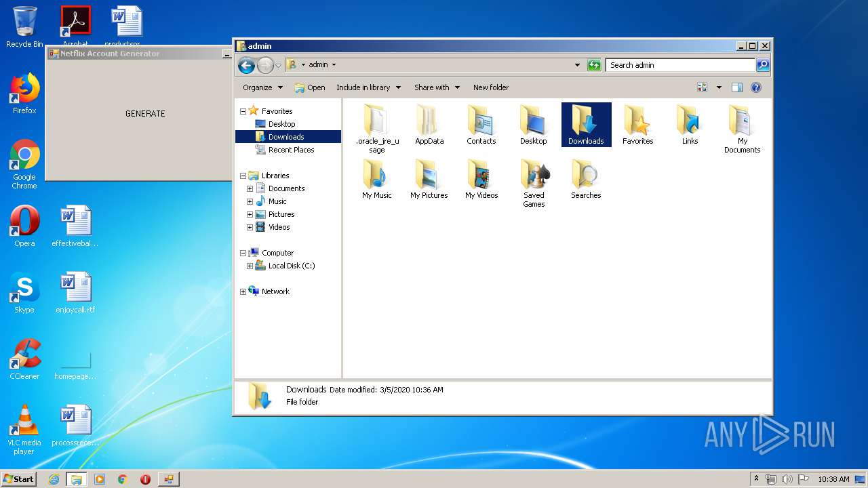Open Explorer help question mark icon

pyautogui.click(x=756, y=87)
